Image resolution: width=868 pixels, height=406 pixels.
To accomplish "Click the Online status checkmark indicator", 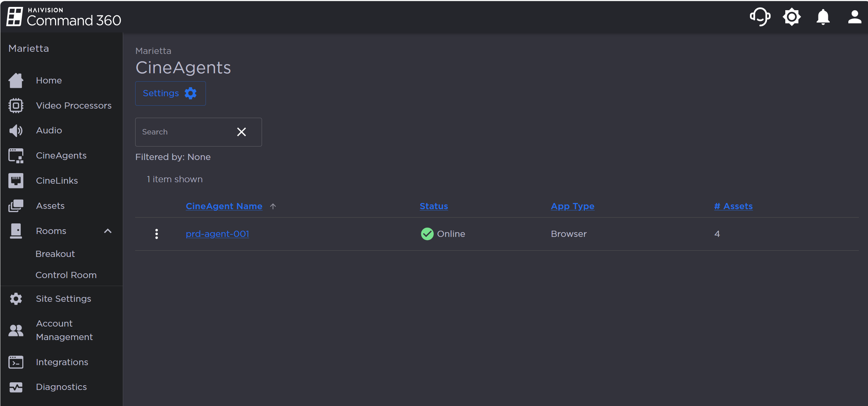I will coord(427,234).
